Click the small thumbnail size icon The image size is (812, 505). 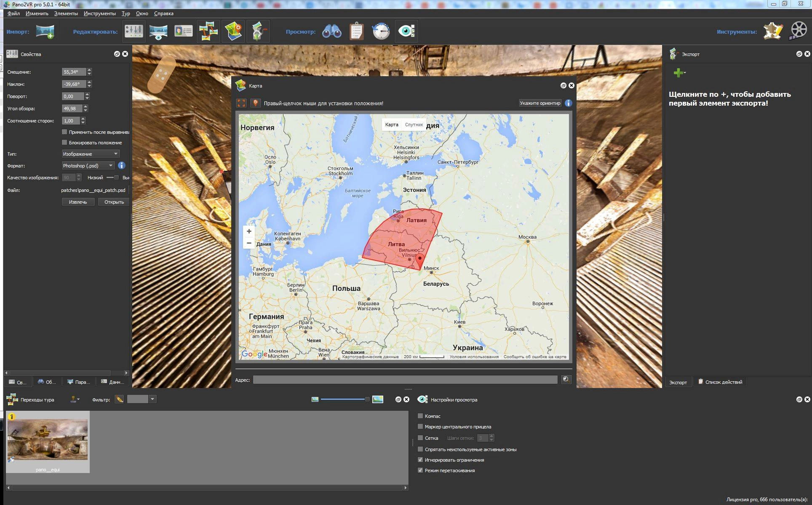click(315, 399)
